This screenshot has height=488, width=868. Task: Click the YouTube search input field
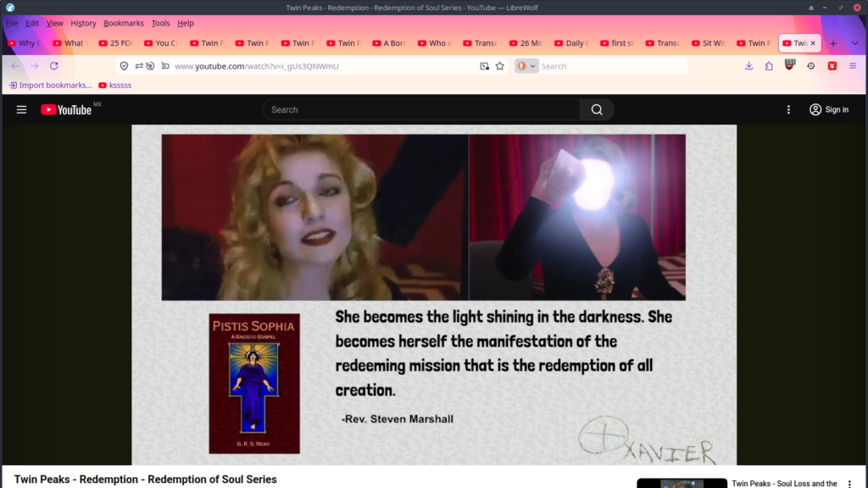coord(420,109)
